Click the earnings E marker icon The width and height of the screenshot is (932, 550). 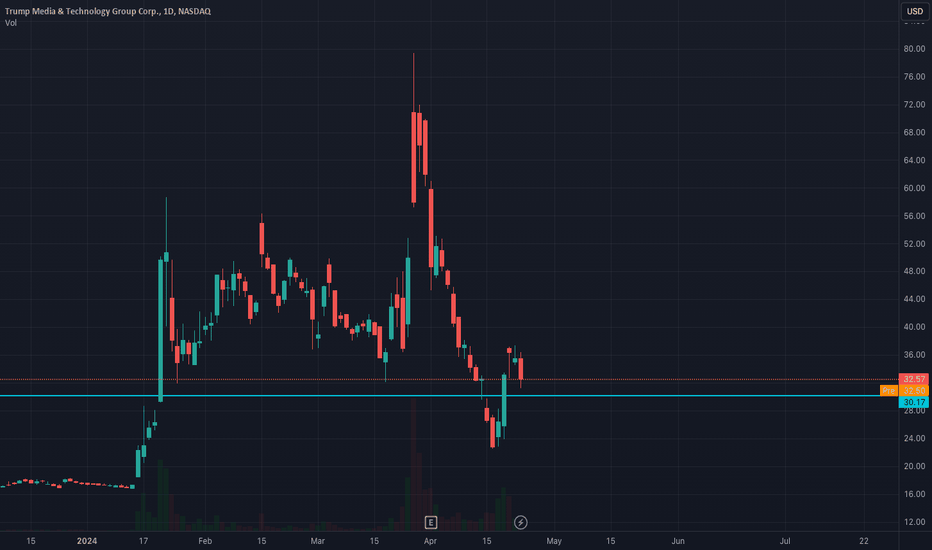tap(431, 523)
